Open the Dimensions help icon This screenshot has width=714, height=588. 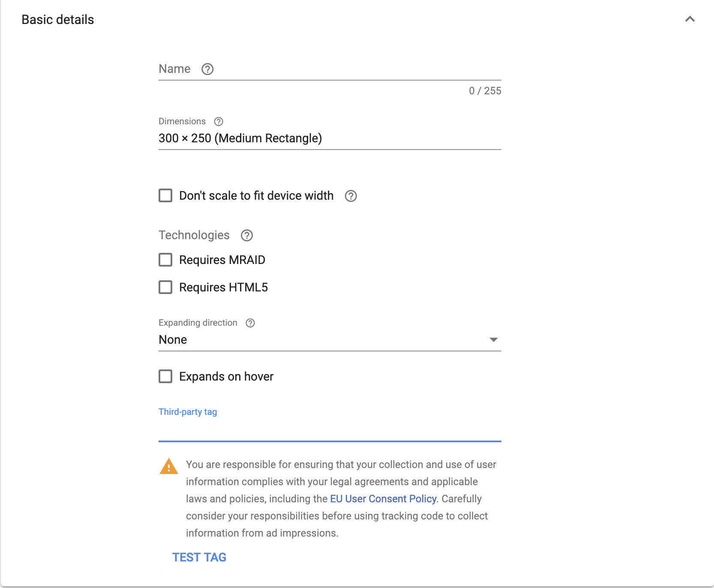pos(219,121)
